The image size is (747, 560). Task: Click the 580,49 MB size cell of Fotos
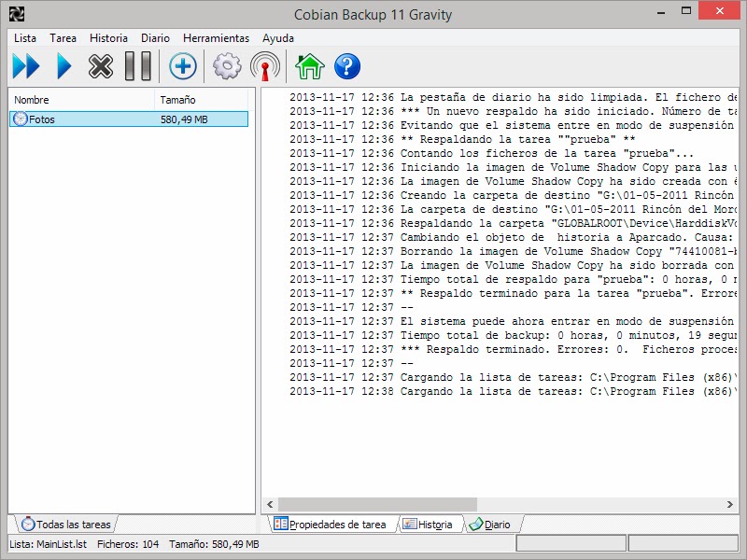click(x=184, y=119)
